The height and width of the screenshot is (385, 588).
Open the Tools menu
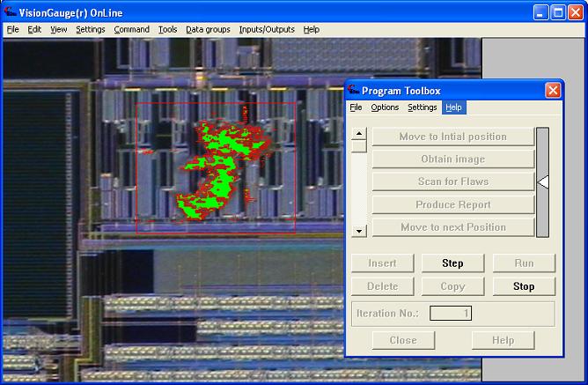point(167,30)
